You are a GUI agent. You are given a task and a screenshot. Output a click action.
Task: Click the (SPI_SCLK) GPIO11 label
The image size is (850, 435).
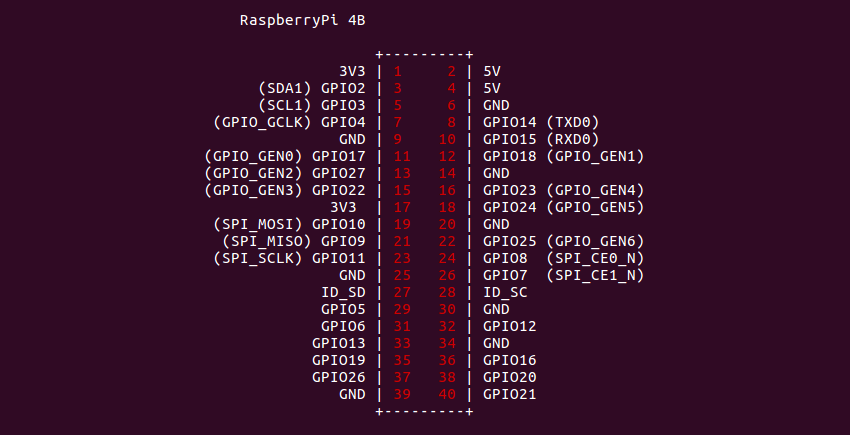pos(289,259)
